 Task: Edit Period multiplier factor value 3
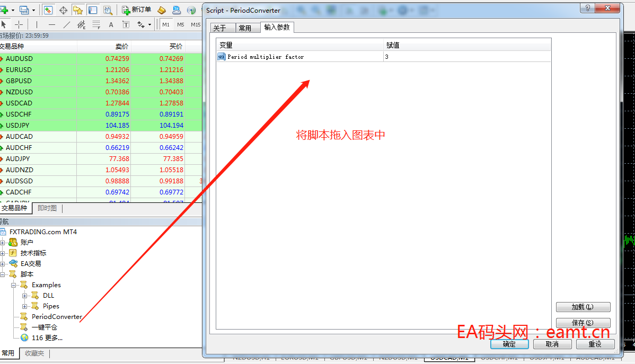[467, 57]
